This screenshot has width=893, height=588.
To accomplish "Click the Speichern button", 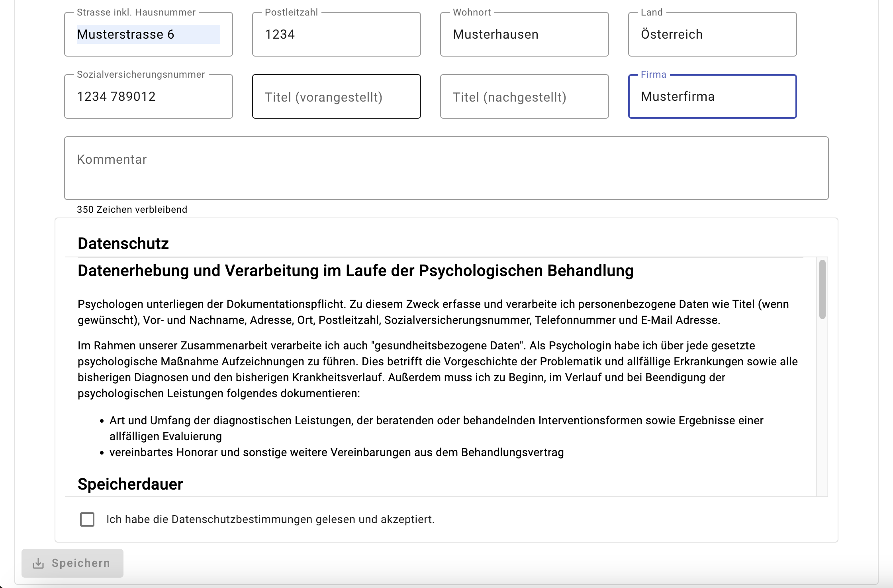I will pyautogui.click(x=72, y=563).
